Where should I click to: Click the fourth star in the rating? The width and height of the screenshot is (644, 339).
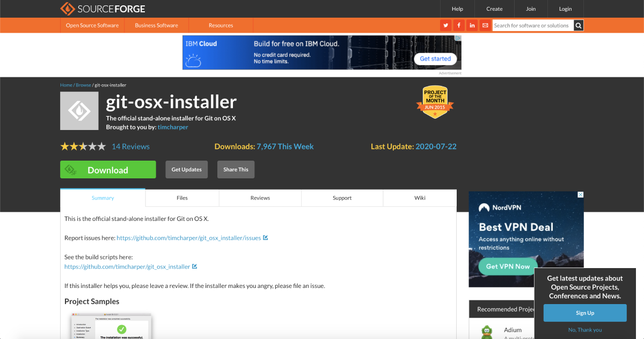pos(92,146)
